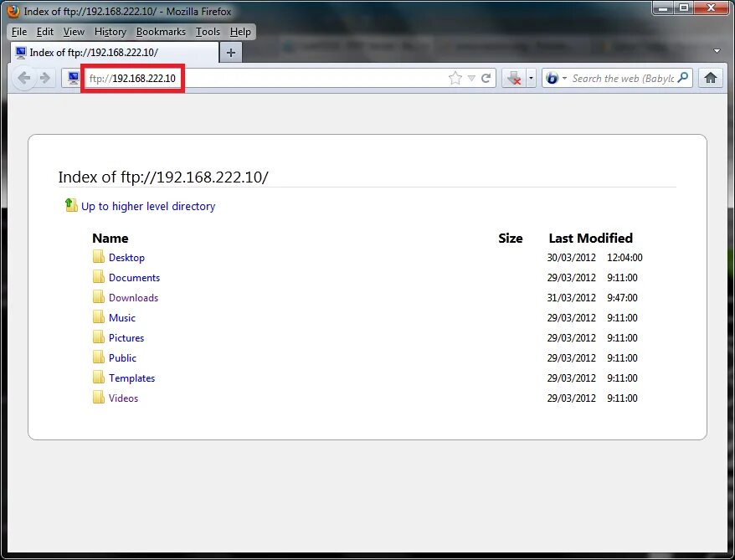735x560 pixels.
Task: Open the Downloads directory link
Action: 134,297
